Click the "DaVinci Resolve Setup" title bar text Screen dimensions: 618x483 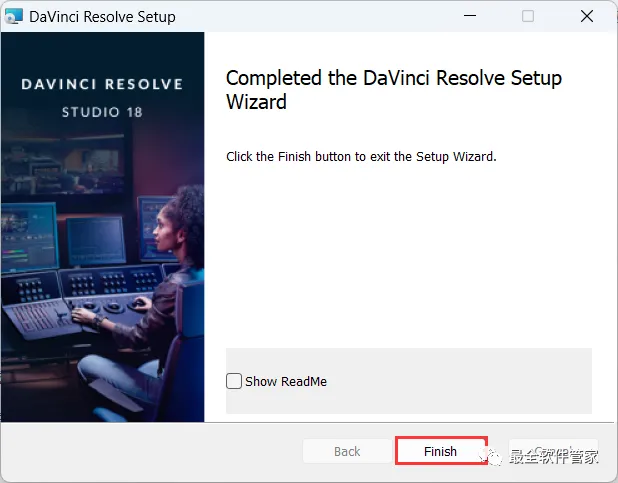(x=102, y=17)
